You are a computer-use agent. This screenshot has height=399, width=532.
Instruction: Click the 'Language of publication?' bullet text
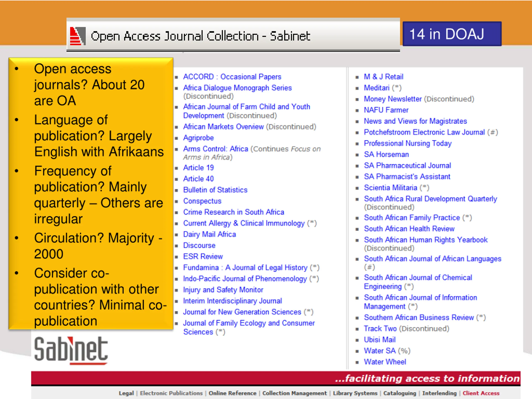(x=99, y=136)
